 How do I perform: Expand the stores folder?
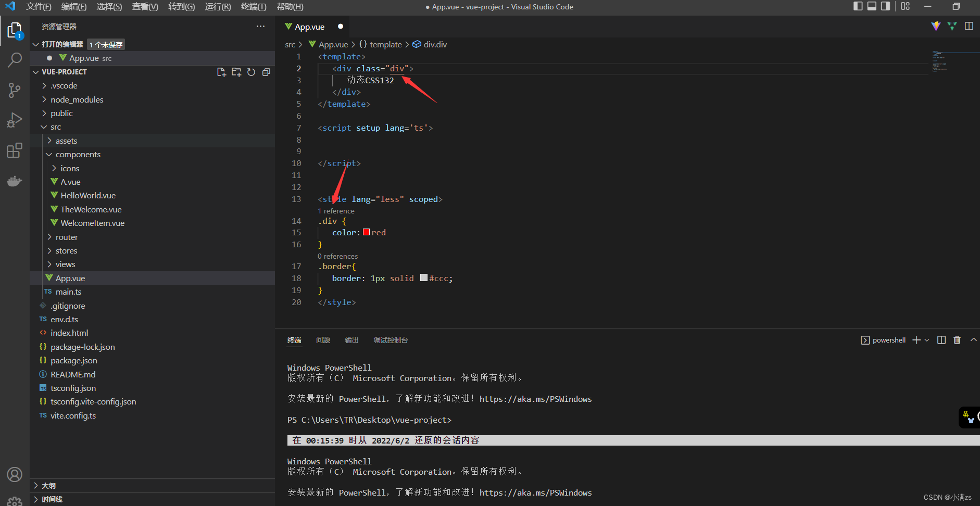coord(49,251)
